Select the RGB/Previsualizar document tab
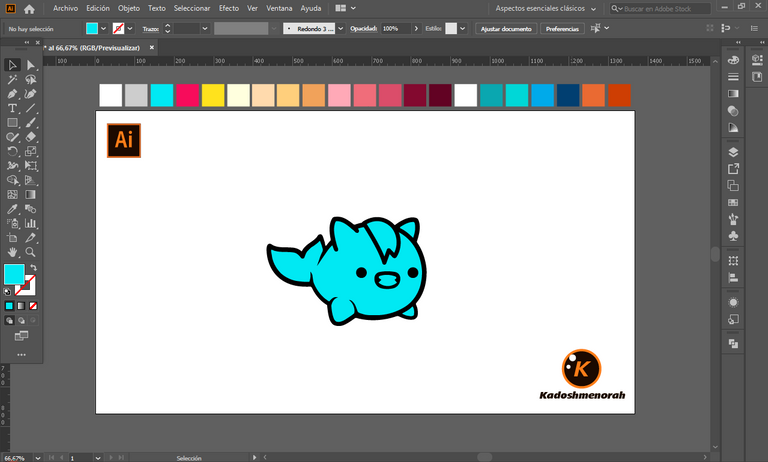The image size is (768, 462). 94,48
